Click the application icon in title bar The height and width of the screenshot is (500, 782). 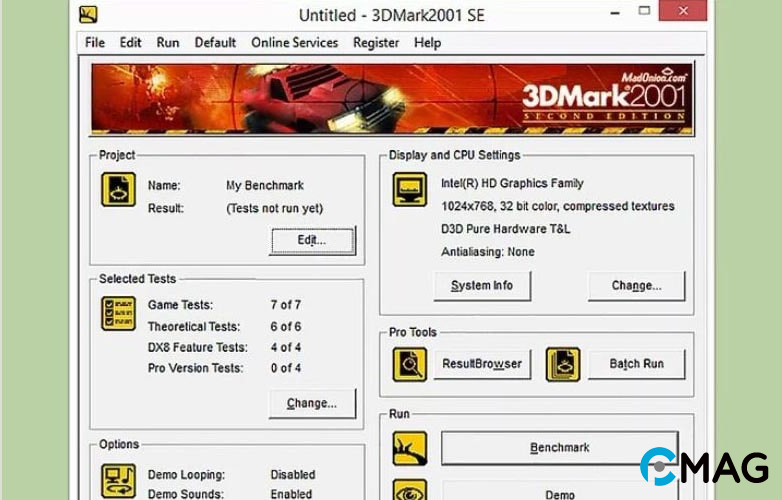[x=89, y=14]
